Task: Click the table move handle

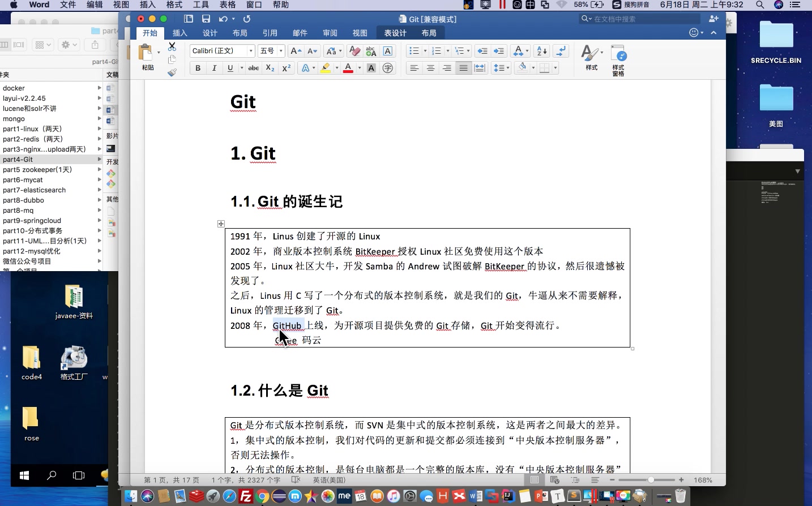Action: (x=221, y=224)
